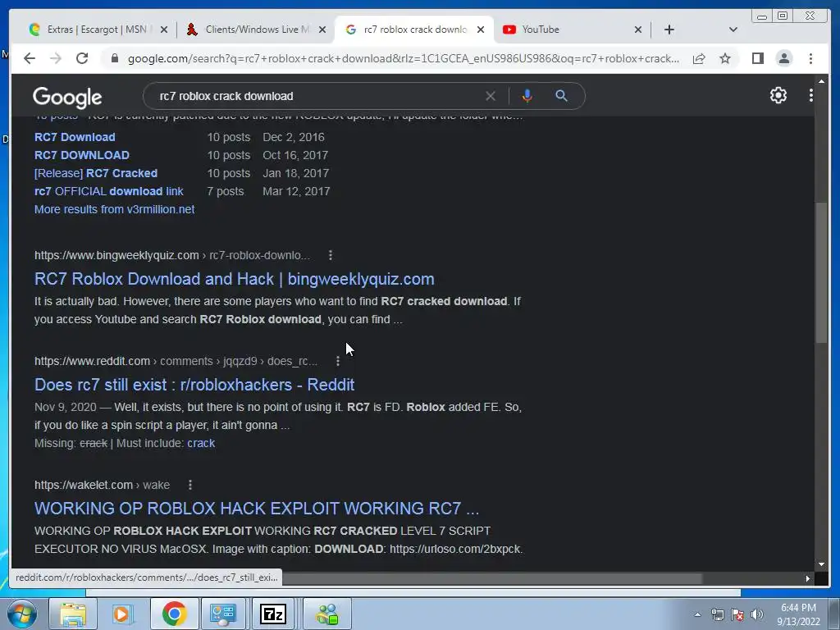This screenshot has height=630, width=840.
Task: Close the Clients/Windows Live tab
Action: point(322,30)
